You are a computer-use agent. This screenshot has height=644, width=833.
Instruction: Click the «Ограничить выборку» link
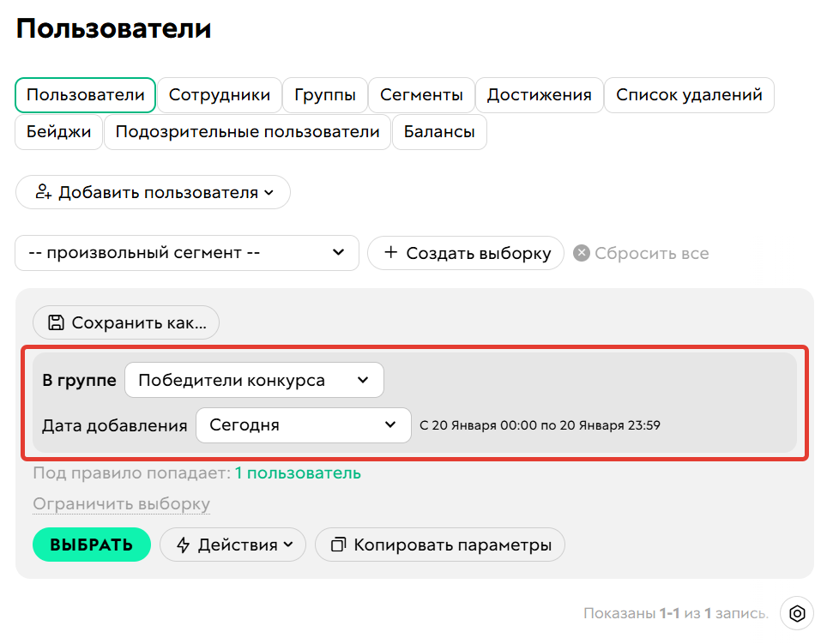point(121,504)
